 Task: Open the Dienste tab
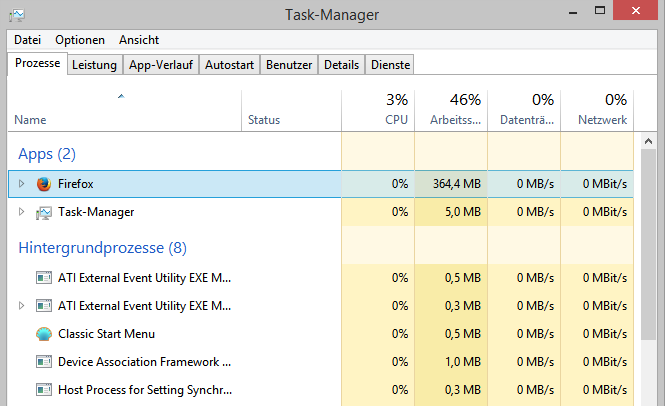tap(390, 64)
